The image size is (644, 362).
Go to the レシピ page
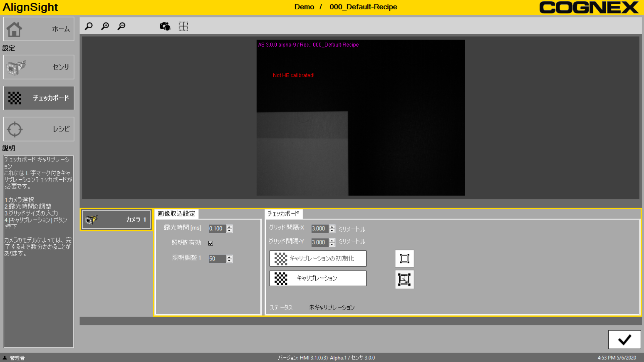pyautogui.click(x=39, y=129)
